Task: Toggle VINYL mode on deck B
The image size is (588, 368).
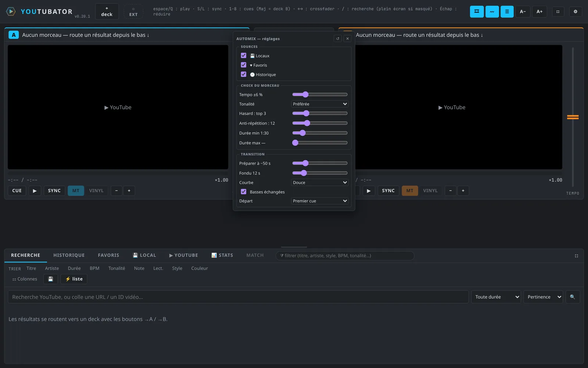Action: [430, 191]
